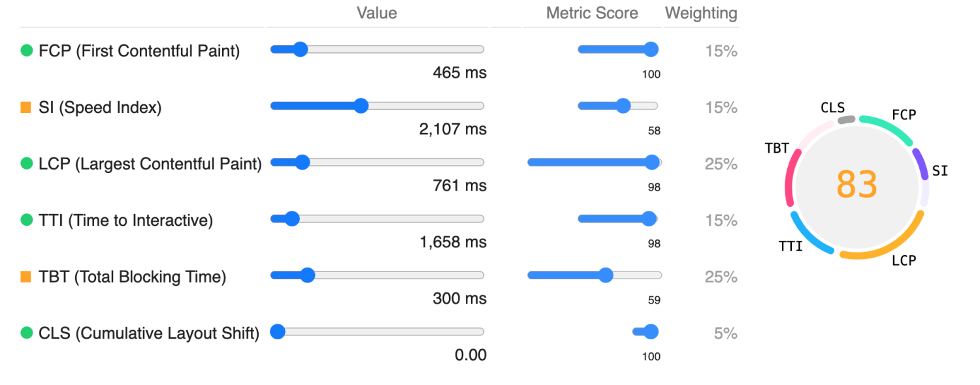Click the overall score 83 in gauge
The image size is (980, 385).
pos(857,185)
